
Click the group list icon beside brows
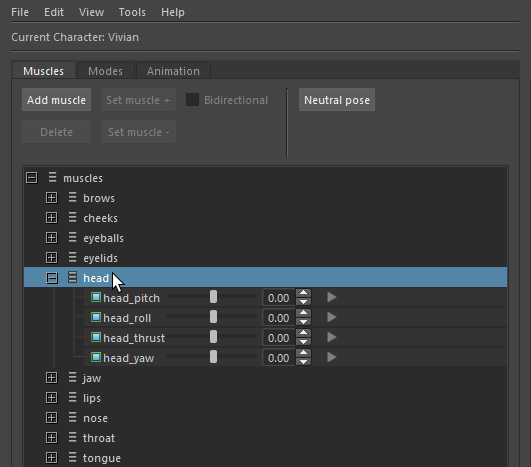(72, 197)
